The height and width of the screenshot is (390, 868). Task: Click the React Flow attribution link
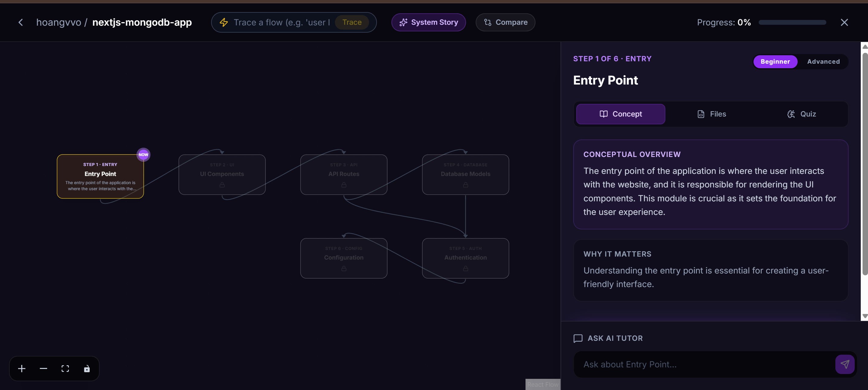point(543,384)
